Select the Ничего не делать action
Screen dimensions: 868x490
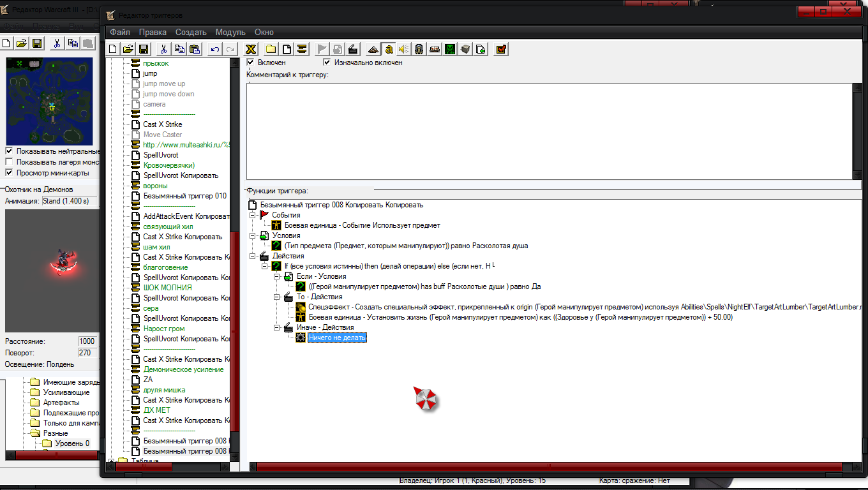click(x=337, y=338)
